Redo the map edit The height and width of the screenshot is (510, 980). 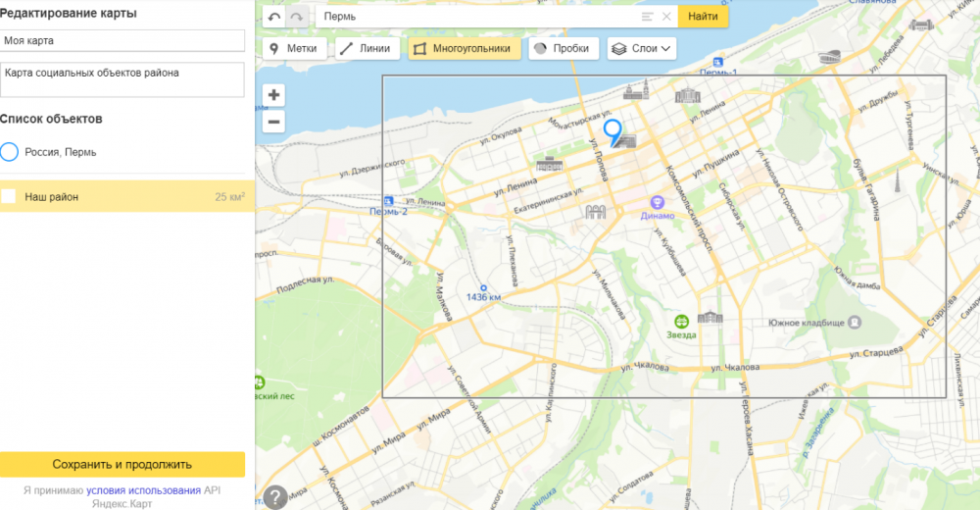297,17
